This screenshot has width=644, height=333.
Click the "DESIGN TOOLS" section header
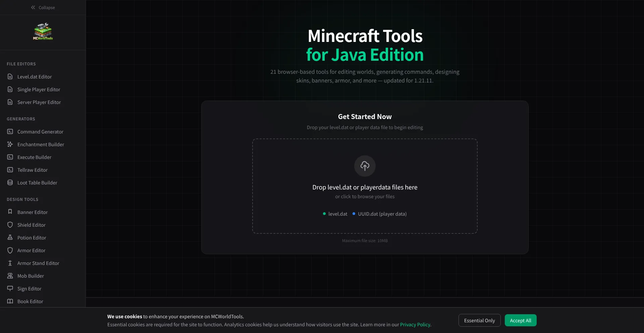click(x=22, y=200)
